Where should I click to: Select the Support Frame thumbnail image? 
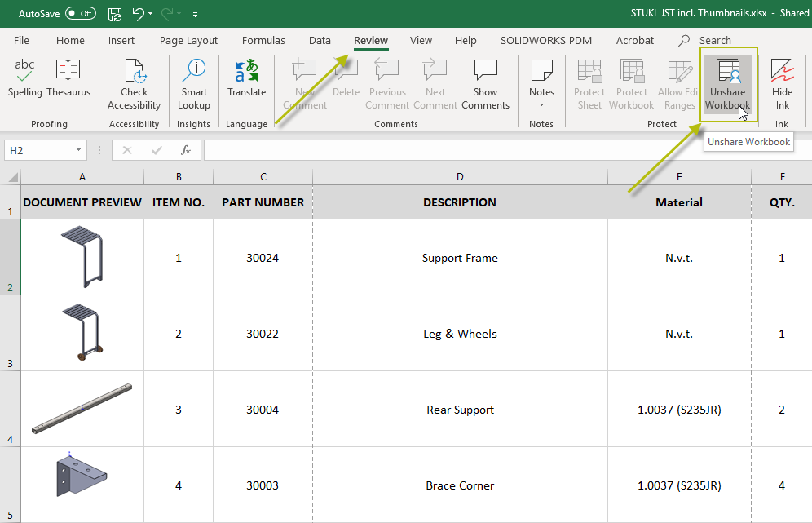pyautogui.click(x=82, y=256)
